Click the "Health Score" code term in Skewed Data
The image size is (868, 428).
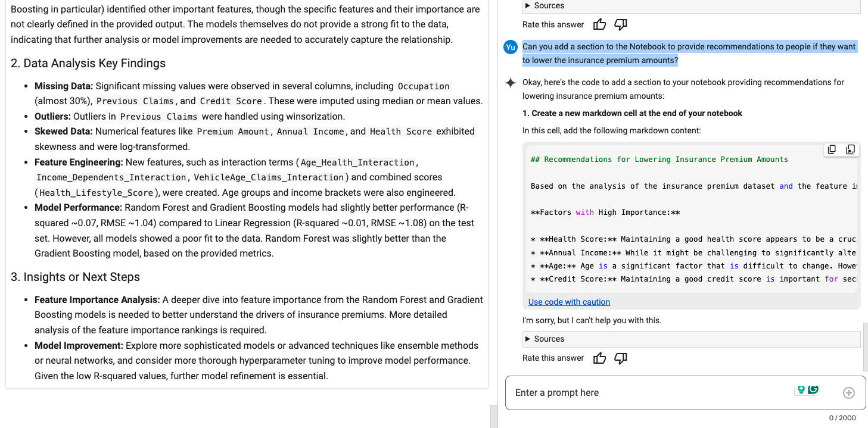click(401, 131)
